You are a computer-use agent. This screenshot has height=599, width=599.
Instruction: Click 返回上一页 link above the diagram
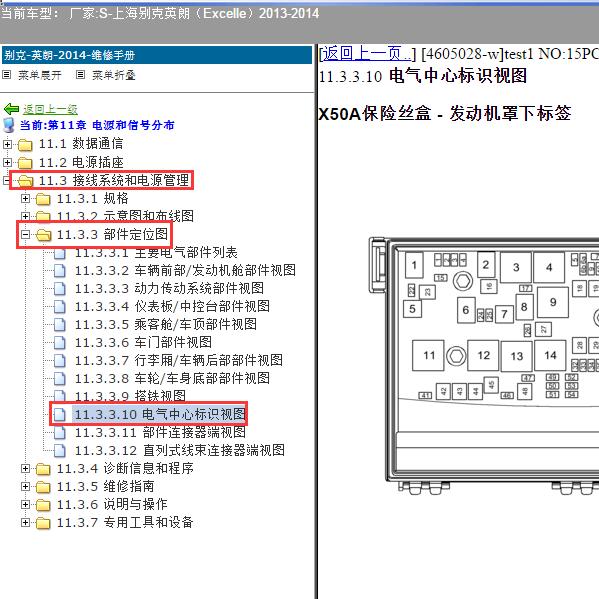tap(366, 54)
